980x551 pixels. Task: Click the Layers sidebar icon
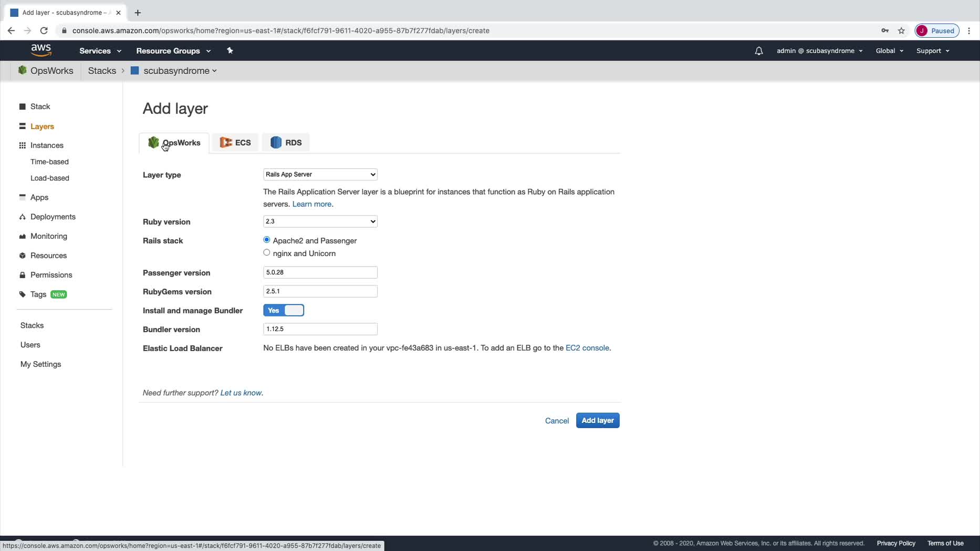tap(23, 126)
